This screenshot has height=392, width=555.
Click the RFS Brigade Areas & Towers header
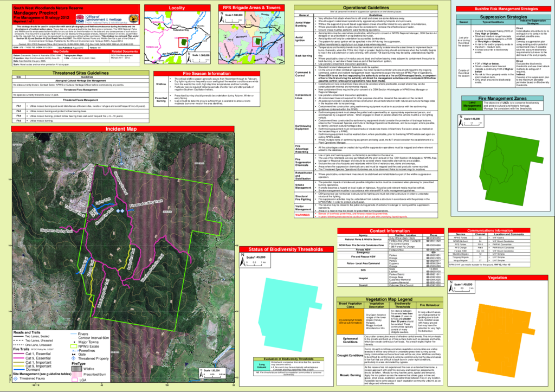(x=251, y=8)
